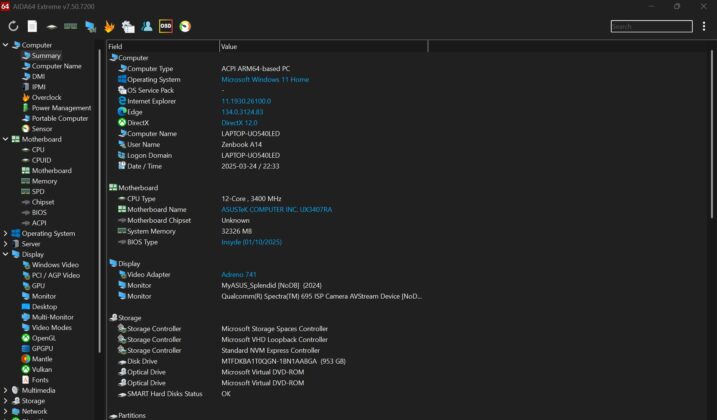Screen dimensions: 717x420
Task: Open the memory benchmark toolbar icon
Action: coord(70,27)
